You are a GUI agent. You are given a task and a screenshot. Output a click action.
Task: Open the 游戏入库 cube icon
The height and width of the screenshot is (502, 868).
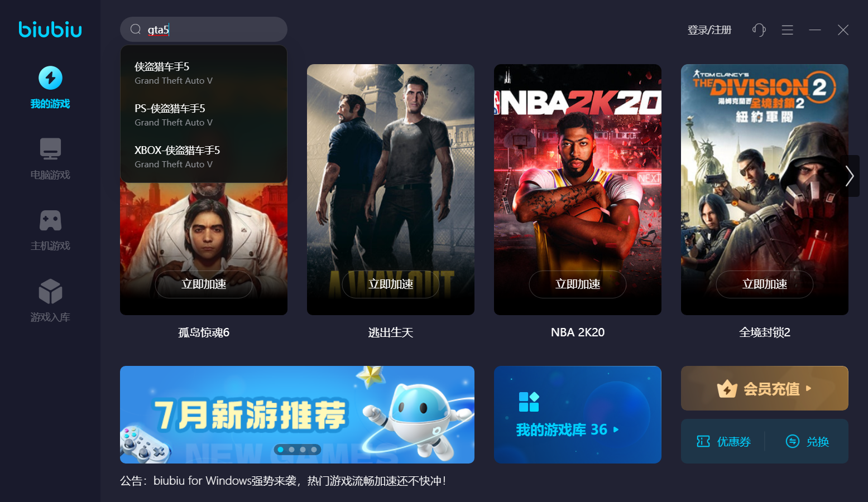click(x=50, y=291)
